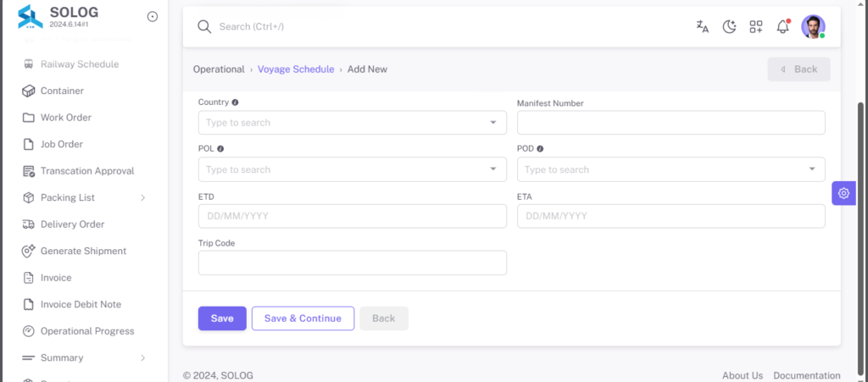
Task: Click the purple settings gear tab
Action: tap(843, 193)
